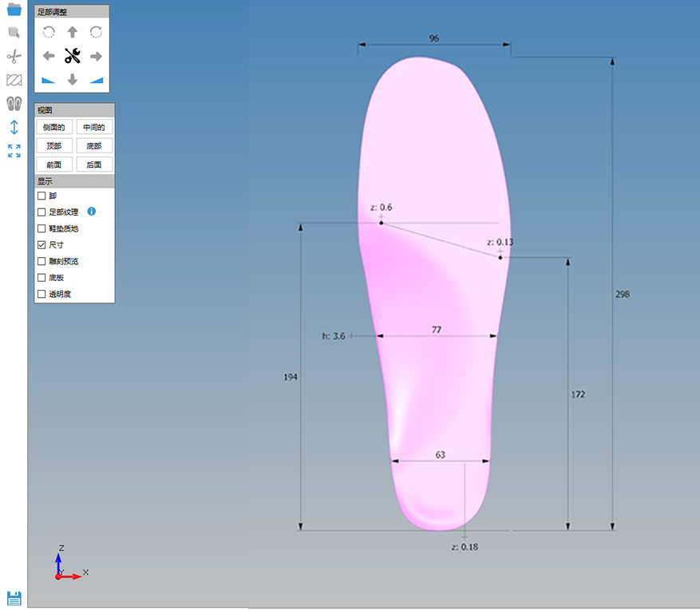Rotate foot counter-clockwise in 足部调整

click(49, 33)
